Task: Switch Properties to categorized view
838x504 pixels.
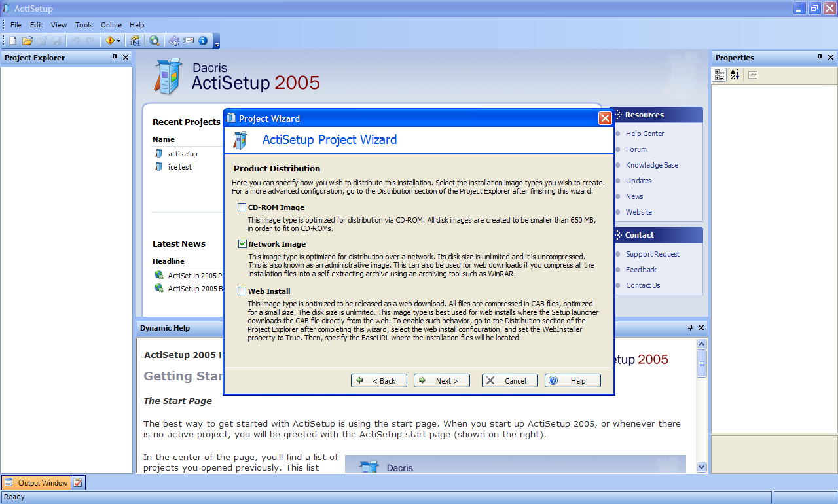Action: click(x=720, y=75)
